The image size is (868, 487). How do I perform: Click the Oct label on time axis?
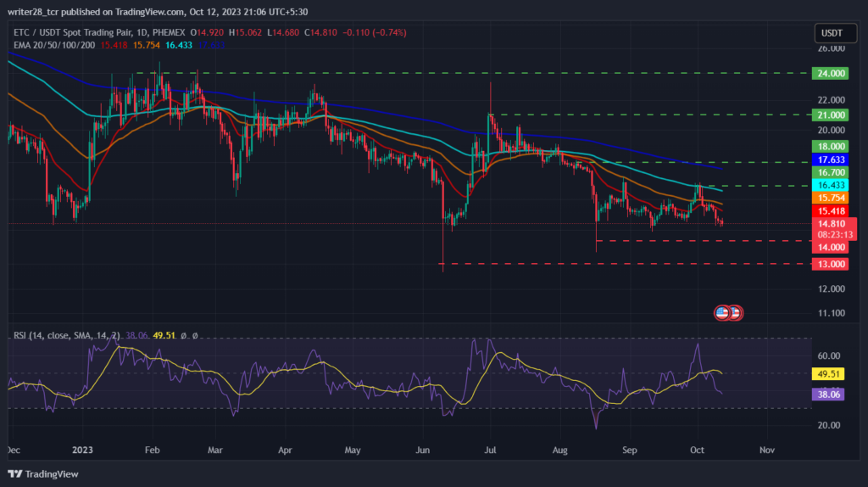(697, 450)
